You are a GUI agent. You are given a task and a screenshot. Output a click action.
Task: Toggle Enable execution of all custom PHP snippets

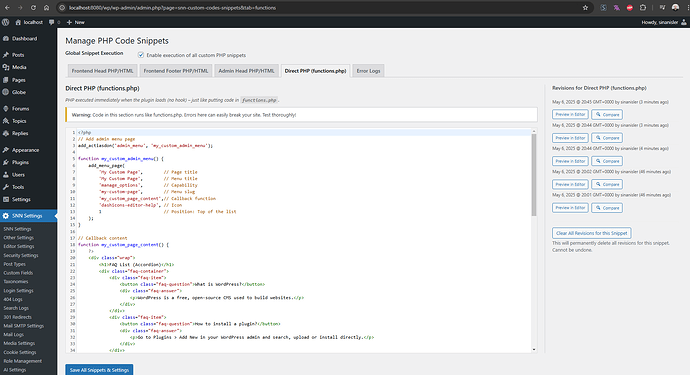click(x=141, y=55)
